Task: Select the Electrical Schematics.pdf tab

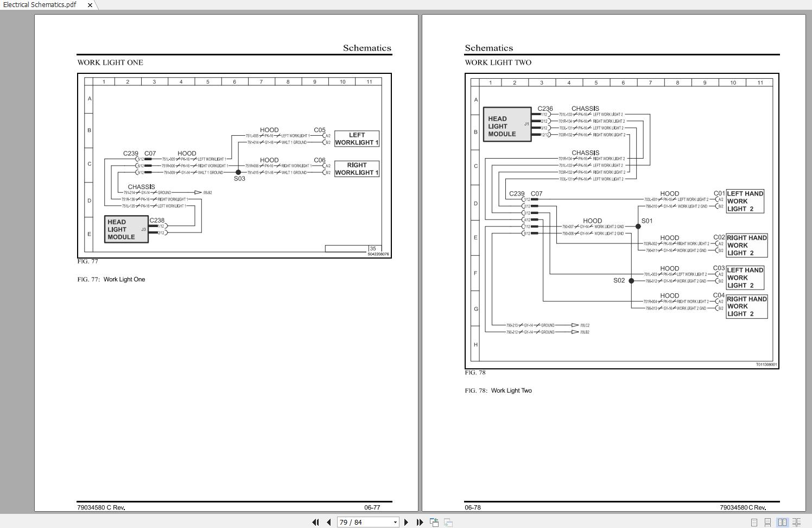Action: click(40, 5)
